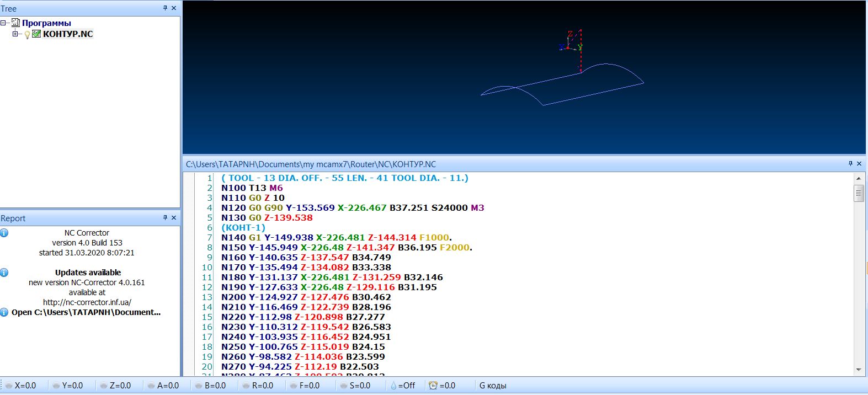This screenshot has height=395, width=868.
Task: Pin the КОНТУР.NC editor panel via pushpin
Action: [x=850, y=163]
